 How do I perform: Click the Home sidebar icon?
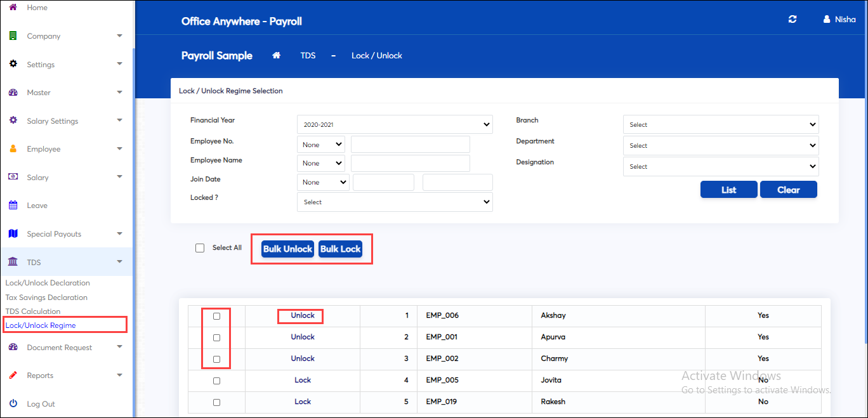tap(13, 8)
